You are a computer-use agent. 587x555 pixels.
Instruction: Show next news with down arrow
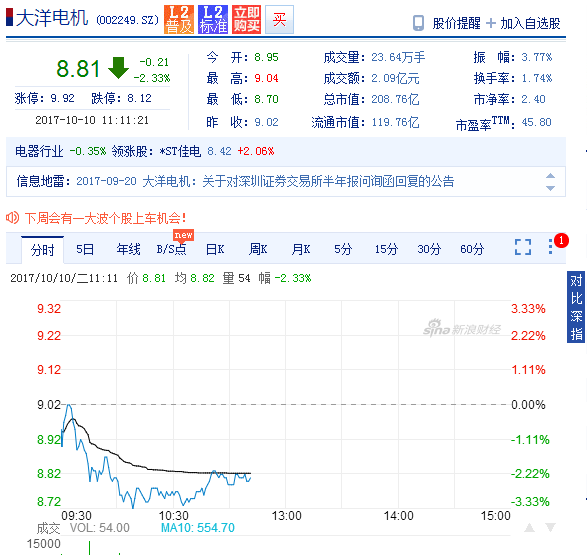[550, 188]
